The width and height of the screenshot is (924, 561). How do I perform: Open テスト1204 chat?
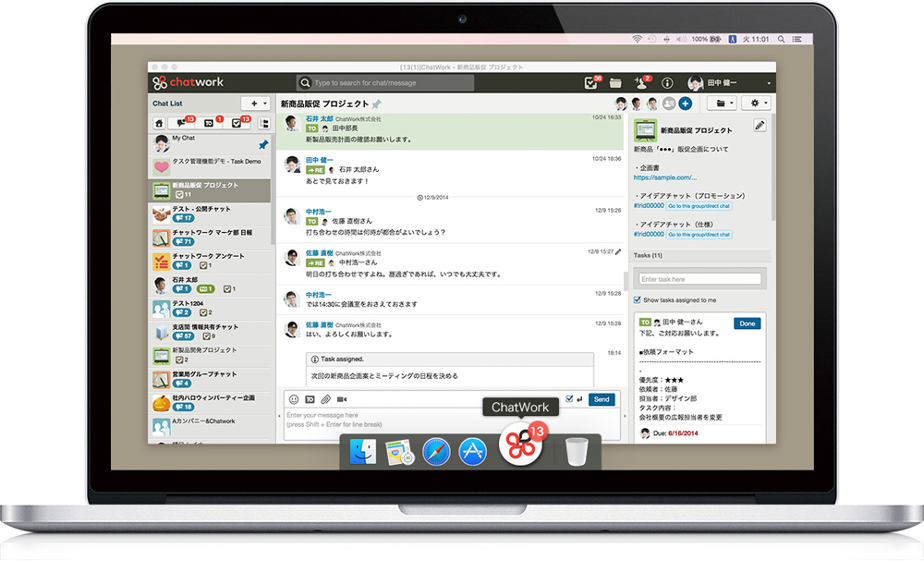point(209,308)
